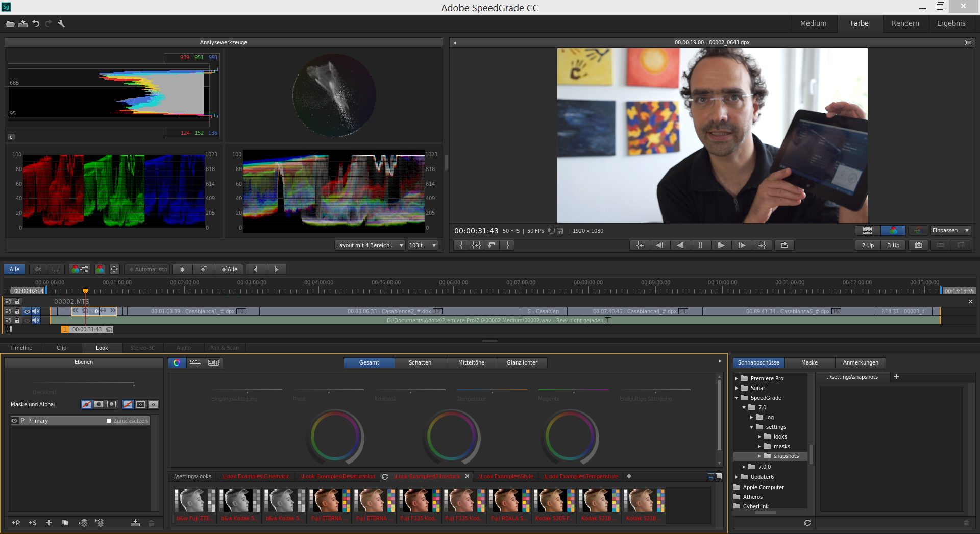Viewport: 980px width, 534px height.
Task: Toggle visibility eye of the video track
Action: [x=27, y=311]
